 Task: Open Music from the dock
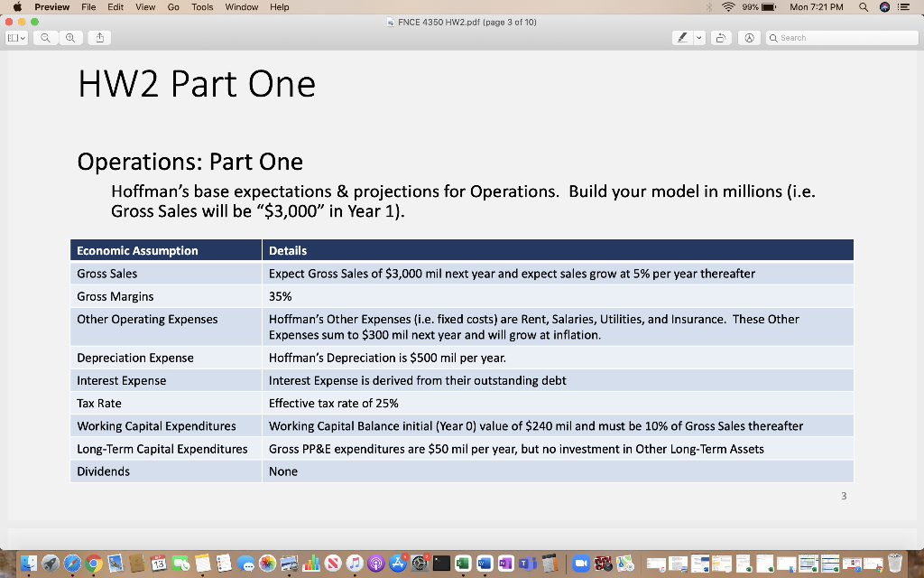(354, 564)
